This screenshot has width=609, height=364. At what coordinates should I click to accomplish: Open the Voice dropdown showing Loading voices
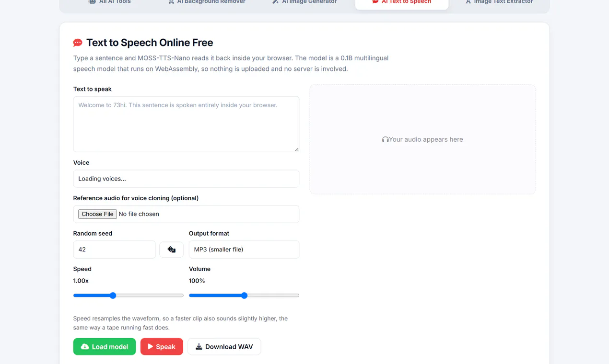coord(186,179)
